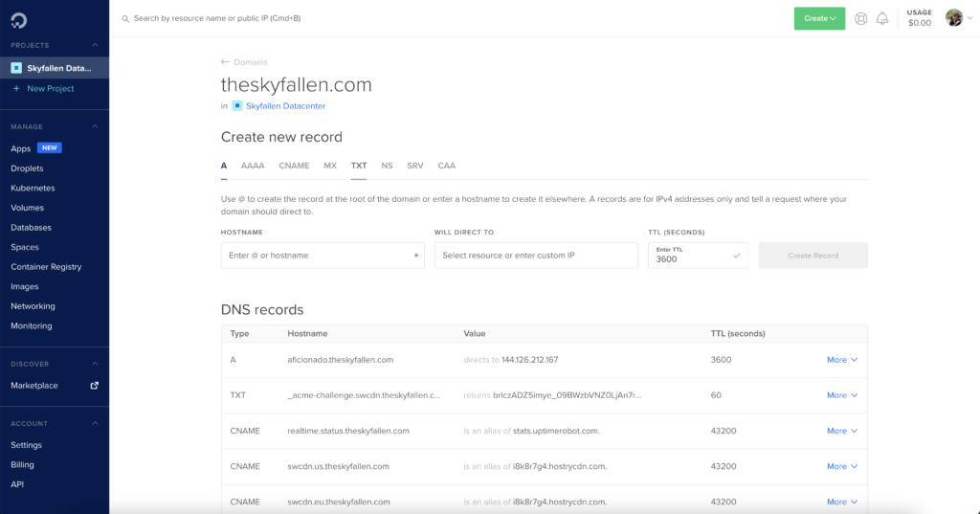Open the Create dropdown button

point(819,19)
